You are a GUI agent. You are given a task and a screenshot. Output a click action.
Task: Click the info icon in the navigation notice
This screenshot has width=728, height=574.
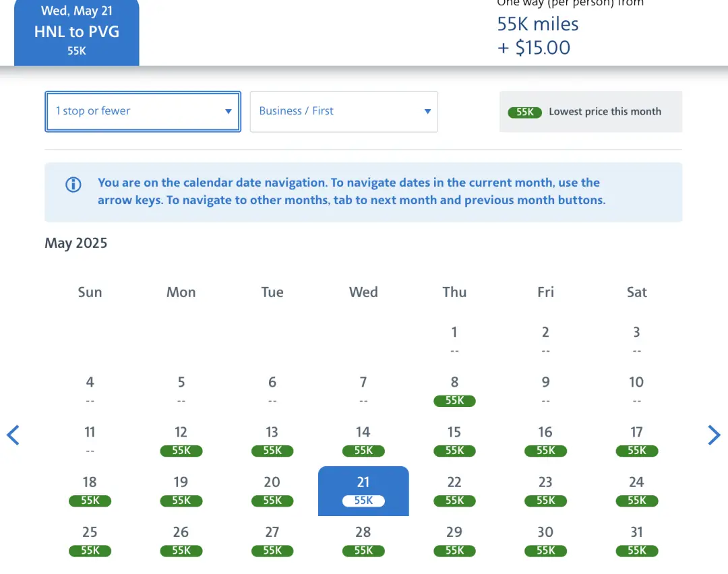73,185
